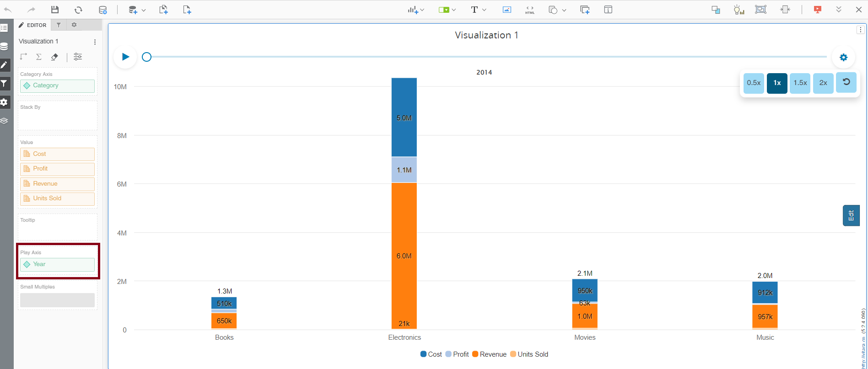Click the sigma totals icon in the editor
This screenshot has height=369, width=868.
click(x=39, y=57)
